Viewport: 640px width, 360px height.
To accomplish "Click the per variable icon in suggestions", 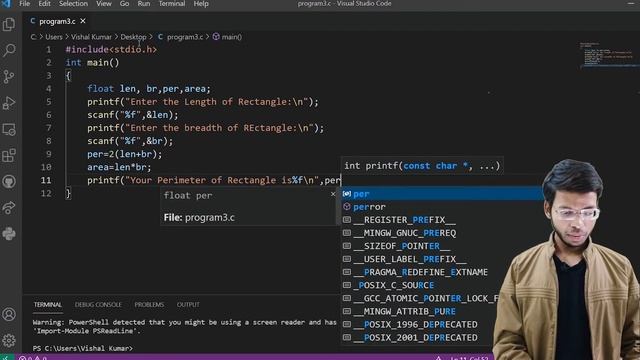I will 347,194.
